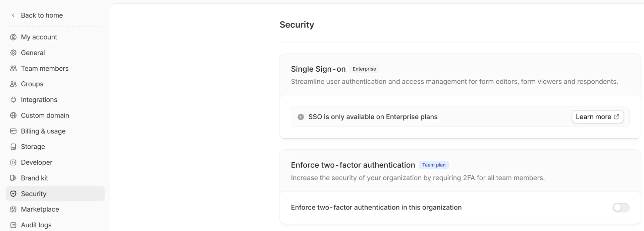Click the Single Sign-on heading

coord(318,69)
